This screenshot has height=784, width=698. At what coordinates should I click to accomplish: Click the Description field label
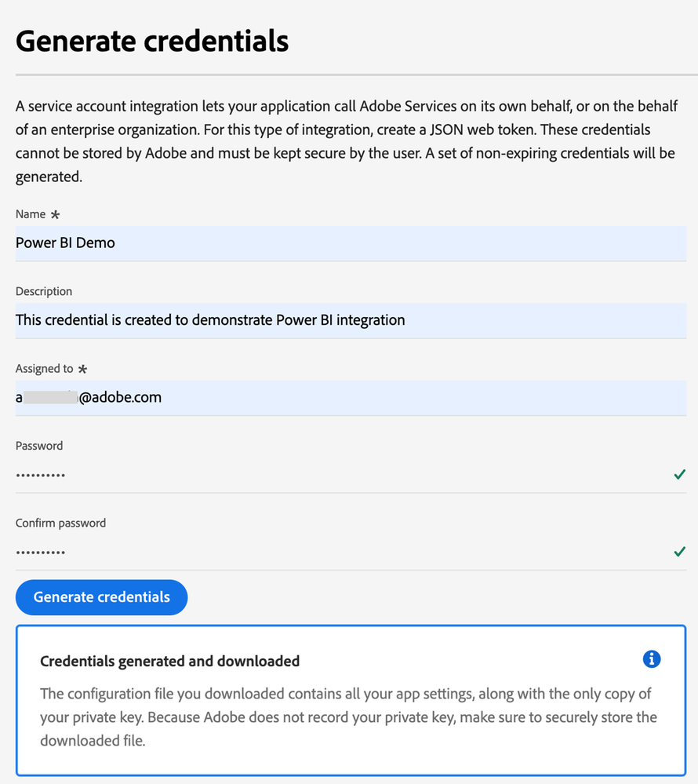[x=44, y=291]
